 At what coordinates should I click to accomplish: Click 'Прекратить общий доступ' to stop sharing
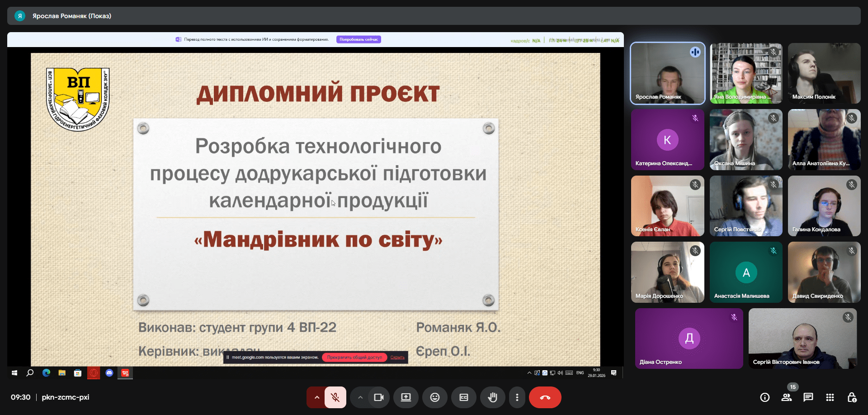point(354,358)
